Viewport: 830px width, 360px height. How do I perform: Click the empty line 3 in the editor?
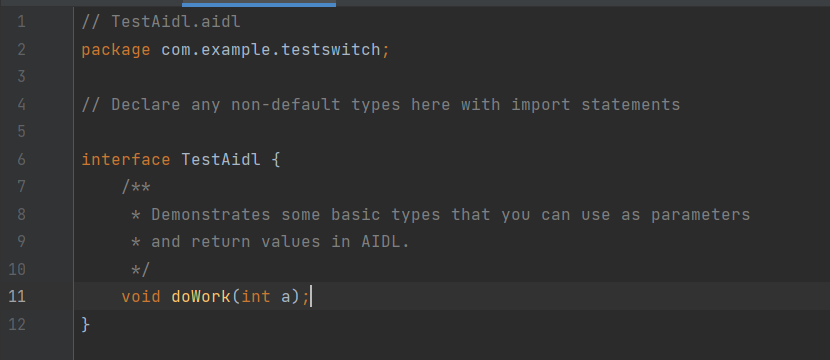pyautogui.click(x=450, y=77)
